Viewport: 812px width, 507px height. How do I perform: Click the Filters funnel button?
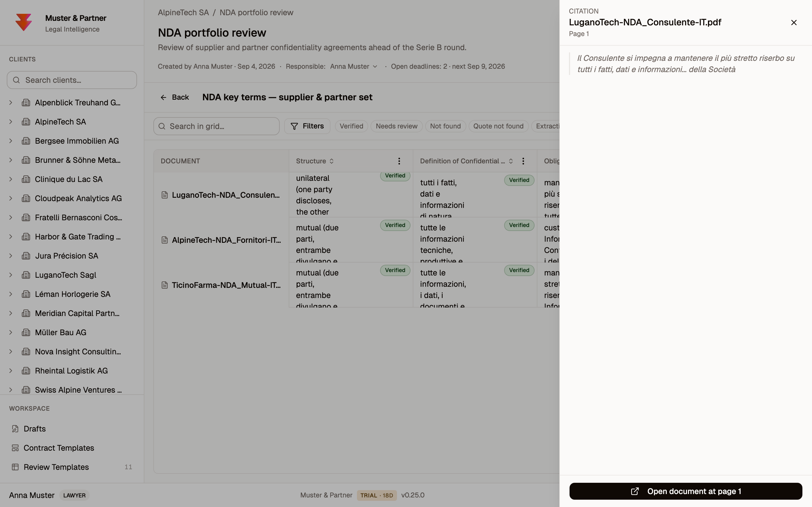point(307,126)
